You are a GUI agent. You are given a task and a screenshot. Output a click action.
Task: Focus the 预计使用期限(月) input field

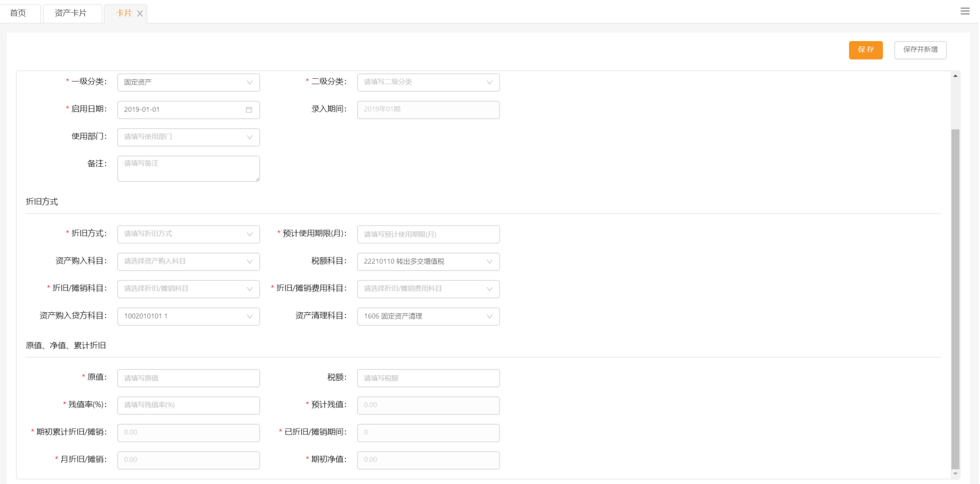coord(428,234)
